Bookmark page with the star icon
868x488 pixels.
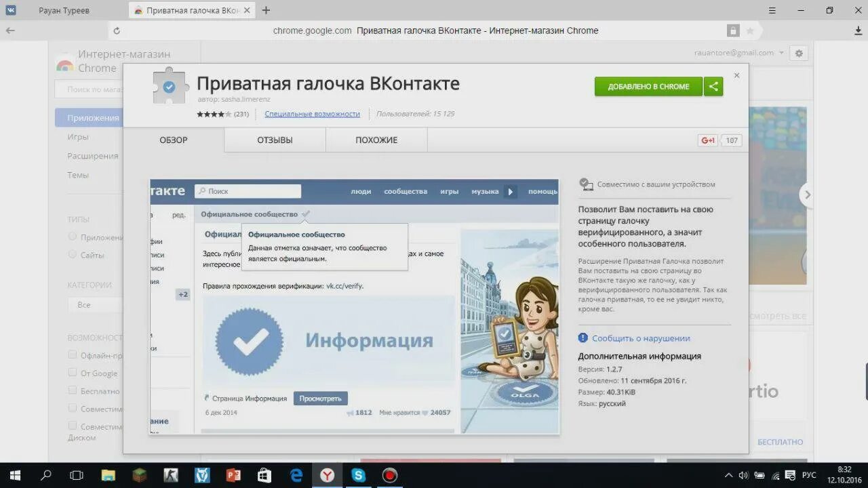(750, 30)
